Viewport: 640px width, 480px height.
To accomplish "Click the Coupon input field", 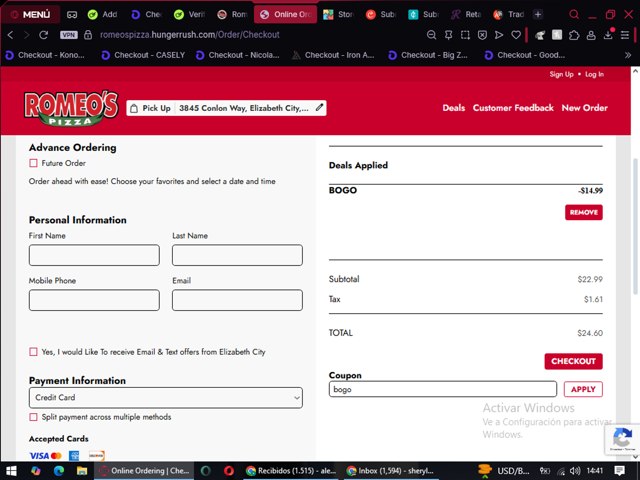I will coord(442,389).
